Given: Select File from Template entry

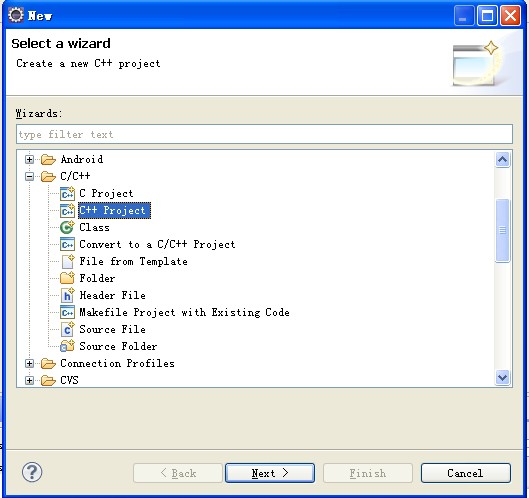Looking at the screenshot, I should point(134,261).
